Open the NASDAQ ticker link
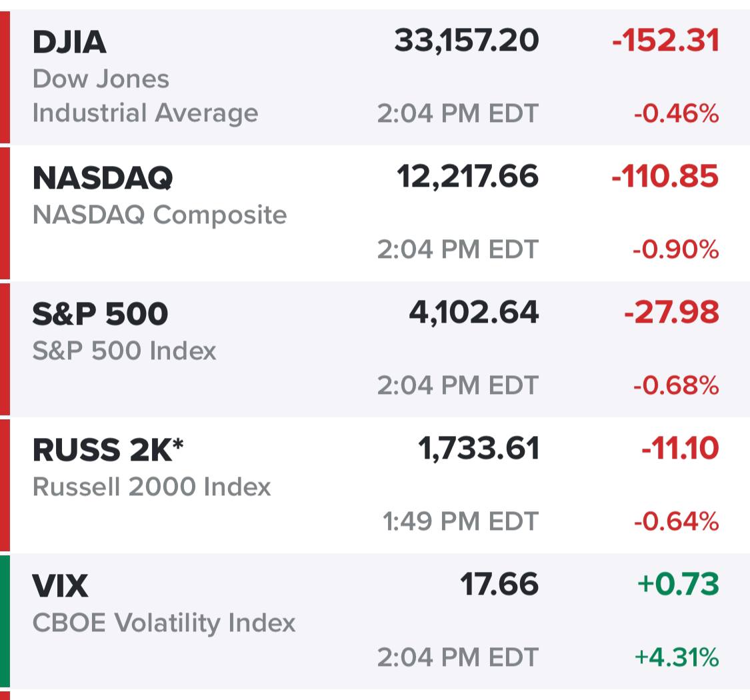Screen dimensions: 750x700 point(103,178)
